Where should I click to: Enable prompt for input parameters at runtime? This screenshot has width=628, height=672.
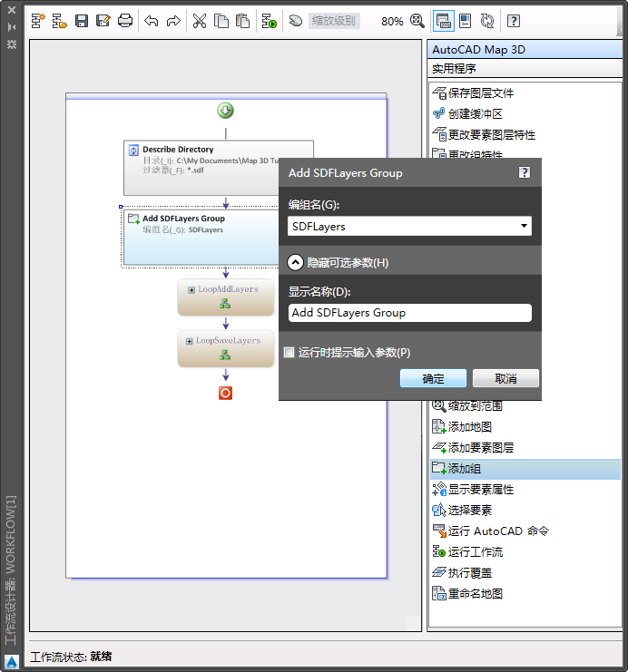pyautogui.click(x=289, y=352)
